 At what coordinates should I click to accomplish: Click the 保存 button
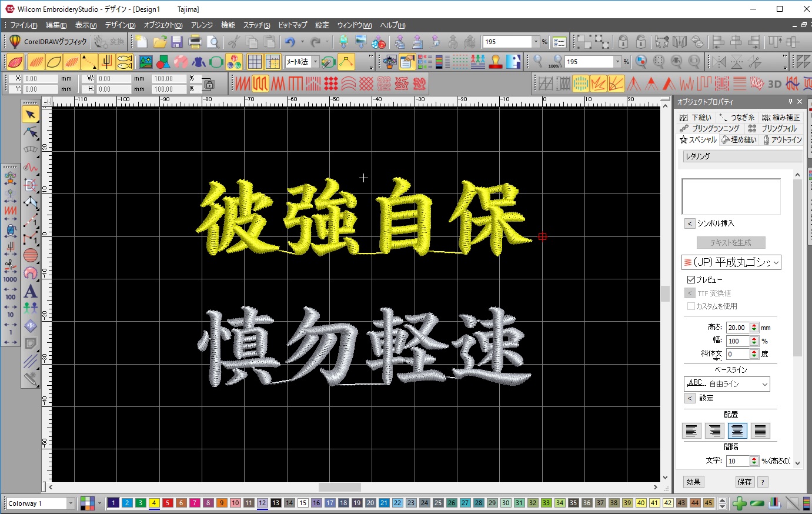pyautogui.click(x=745, y=482)
